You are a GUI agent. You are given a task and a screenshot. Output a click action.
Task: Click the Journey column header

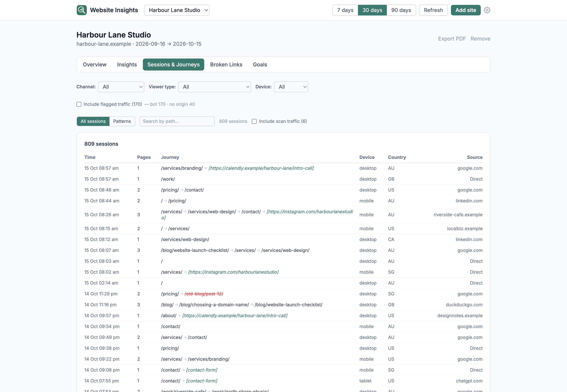pos(170,157)
